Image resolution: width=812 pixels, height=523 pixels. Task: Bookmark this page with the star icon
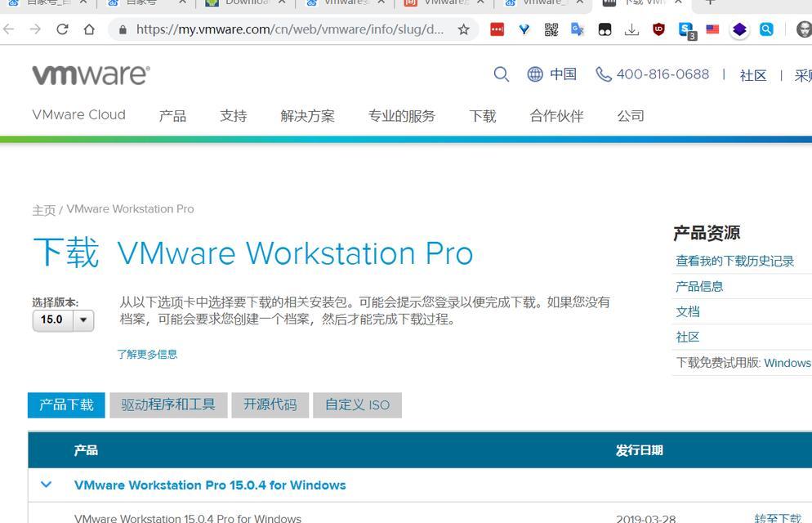(x=463, y=29)
